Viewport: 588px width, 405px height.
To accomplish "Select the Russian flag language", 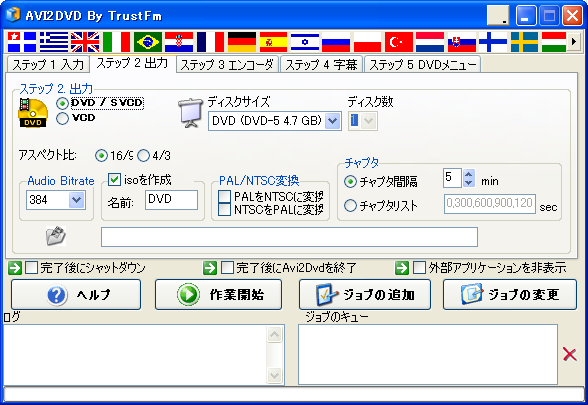I will (336, 42).
